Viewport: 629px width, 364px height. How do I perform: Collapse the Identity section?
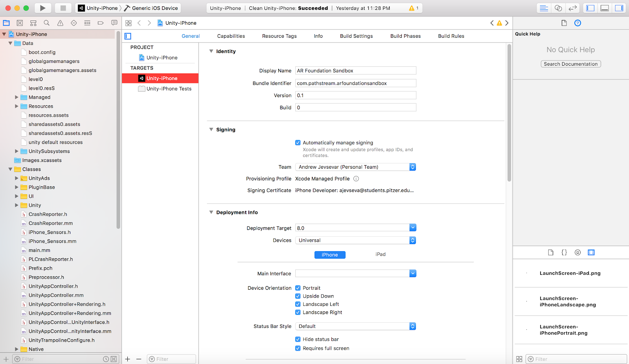[211, 51]
